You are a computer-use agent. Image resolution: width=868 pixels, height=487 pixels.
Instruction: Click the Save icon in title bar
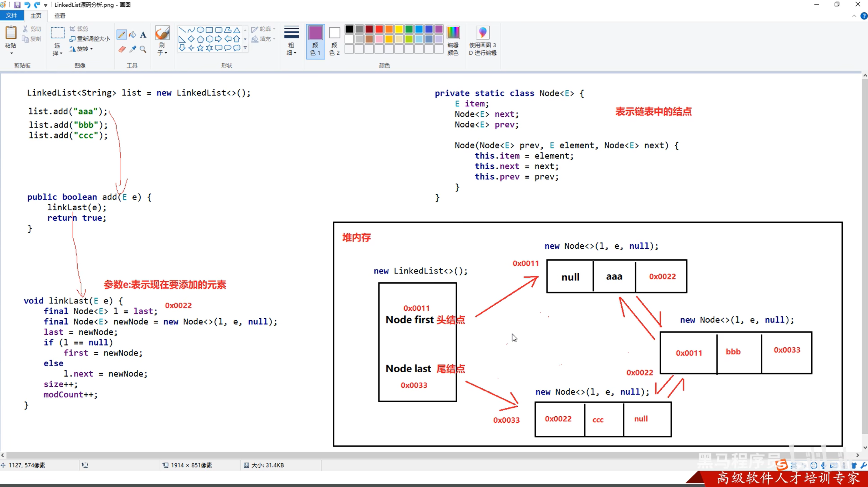[17, 5]
